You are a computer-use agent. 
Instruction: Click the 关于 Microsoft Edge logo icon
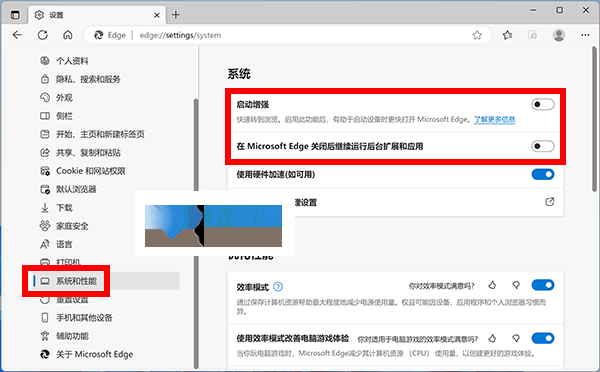(45, 354)
